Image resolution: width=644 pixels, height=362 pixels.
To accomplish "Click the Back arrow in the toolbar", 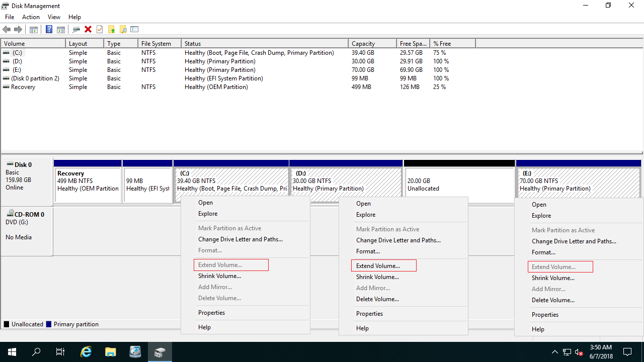I will (x=7, y=29).
